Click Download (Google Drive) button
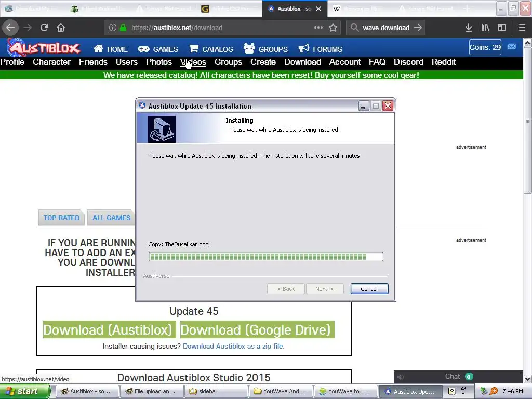The width and height of the screenshot is (532, 399). (257, 330)
